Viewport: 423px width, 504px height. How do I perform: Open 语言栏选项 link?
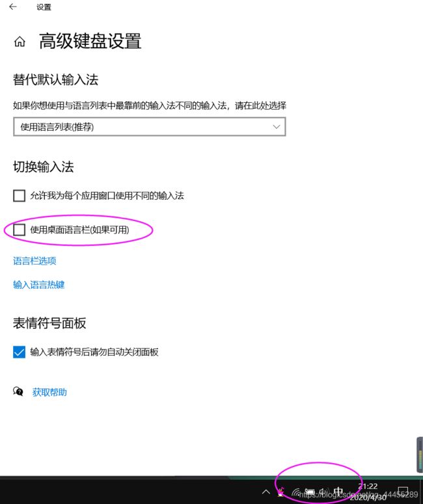(x=34, y=260)
